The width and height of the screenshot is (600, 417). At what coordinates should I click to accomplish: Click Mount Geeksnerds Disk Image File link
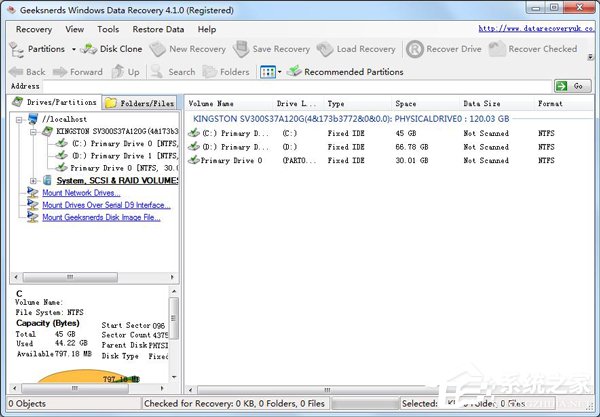tap(100, 217)
